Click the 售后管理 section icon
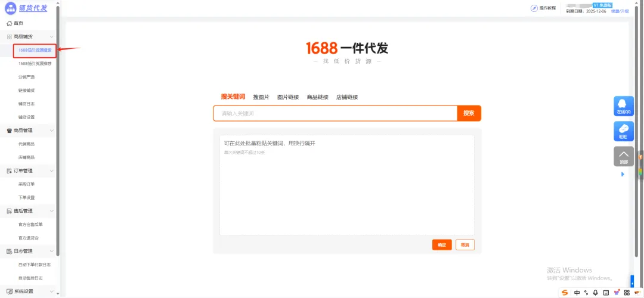The image size is (644, 298). click(x=9, y=211)
